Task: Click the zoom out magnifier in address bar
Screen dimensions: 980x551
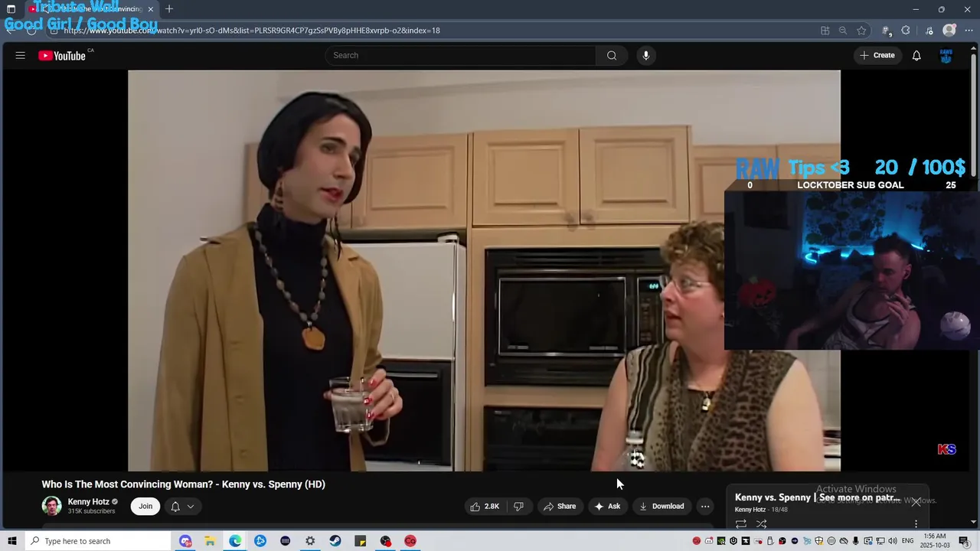Action: pos(843,31)
